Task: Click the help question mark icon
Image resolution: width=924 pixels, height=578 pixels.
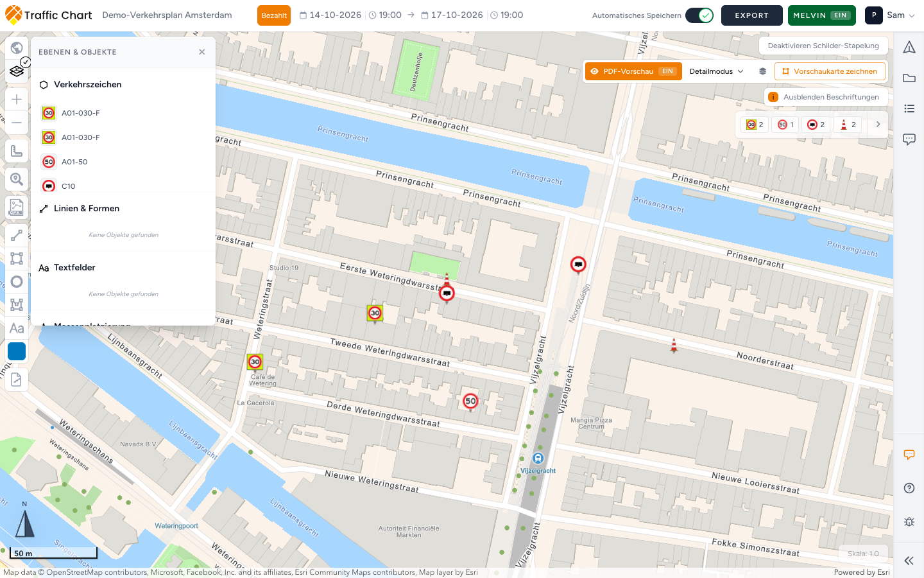Action: [x=909, y=488]
